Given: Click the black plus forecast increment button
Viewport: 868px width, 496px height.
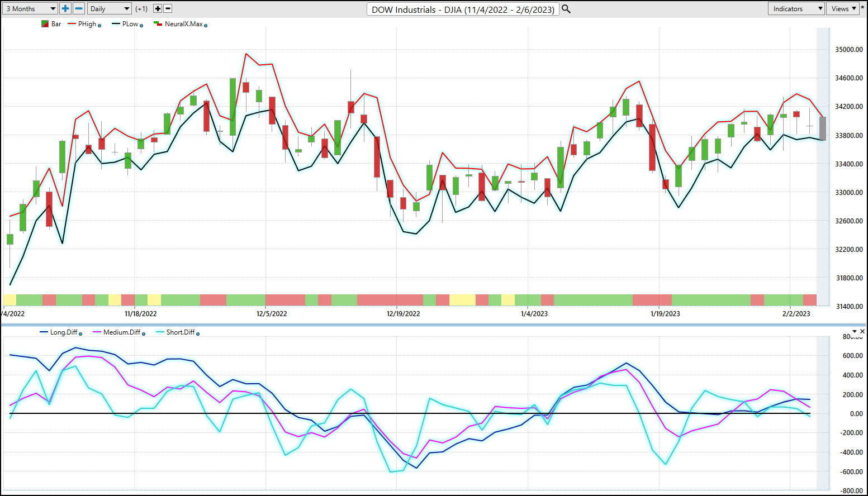Looking at the screenshot, I should point(158,8).
